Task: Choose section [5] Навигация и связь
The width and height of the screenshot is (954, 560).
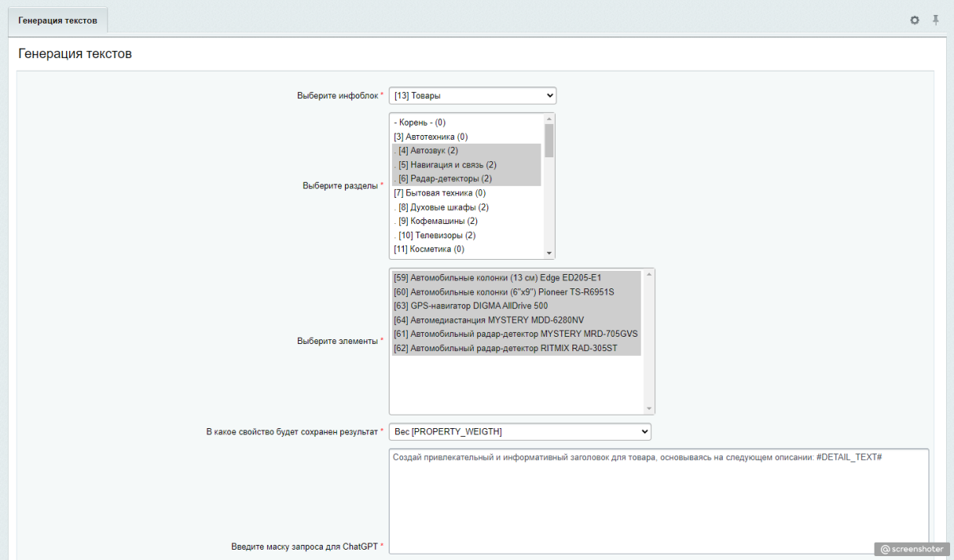Action: click(447, 165)
